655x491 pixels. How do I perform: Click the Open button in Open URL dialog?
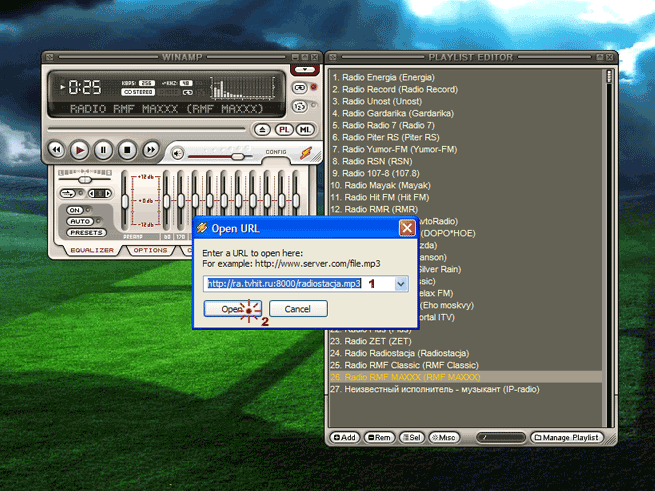point(233,309)
